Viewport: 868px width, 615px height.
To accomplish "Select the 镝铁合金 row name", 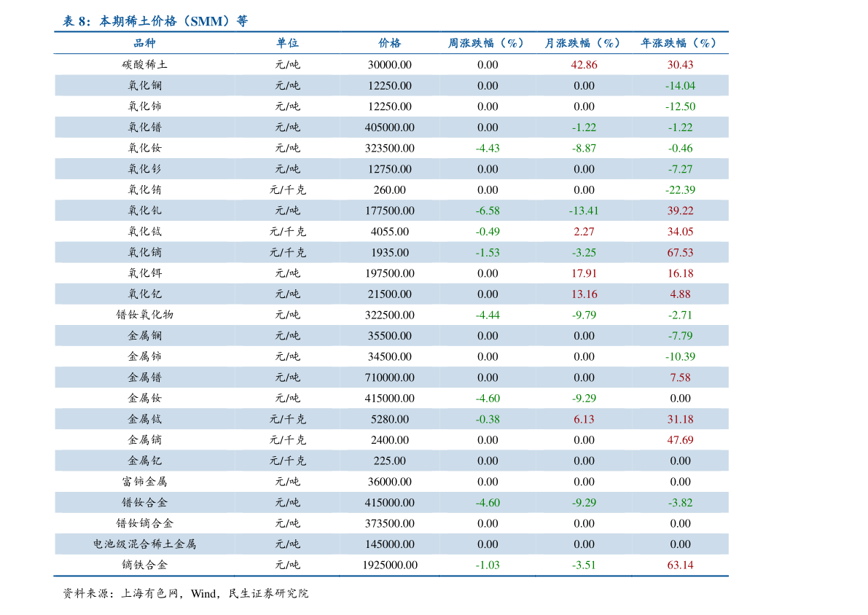I will coord(144,565).
